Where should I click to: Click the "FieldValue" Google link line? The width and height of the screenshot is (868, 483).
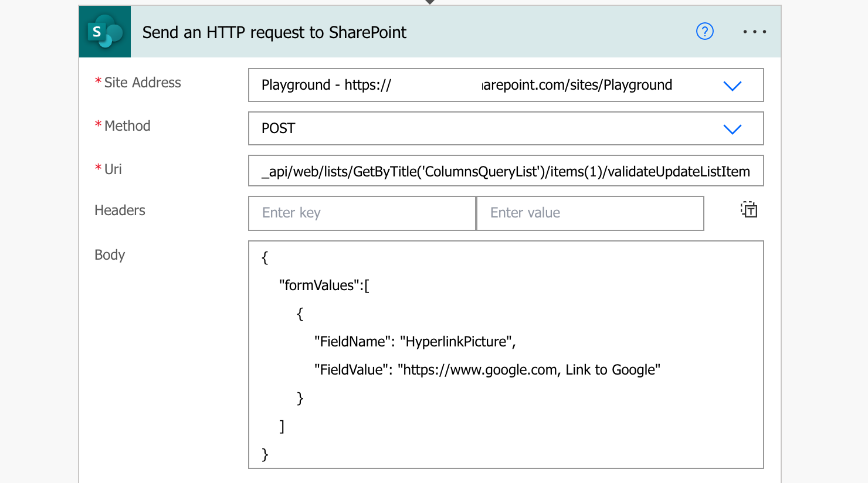[487, 370]
